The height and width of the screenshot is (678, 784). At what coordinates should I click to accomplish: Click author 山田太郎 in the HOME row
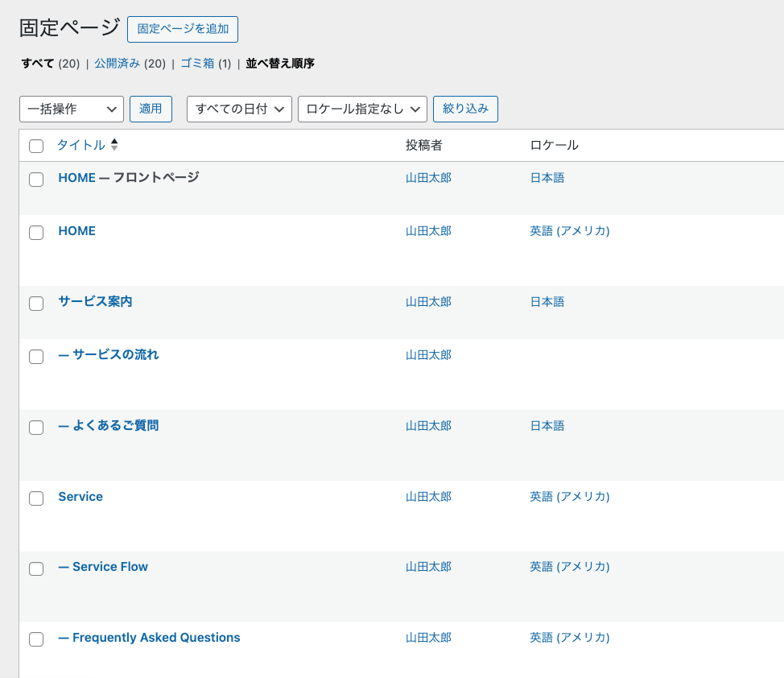428,231
